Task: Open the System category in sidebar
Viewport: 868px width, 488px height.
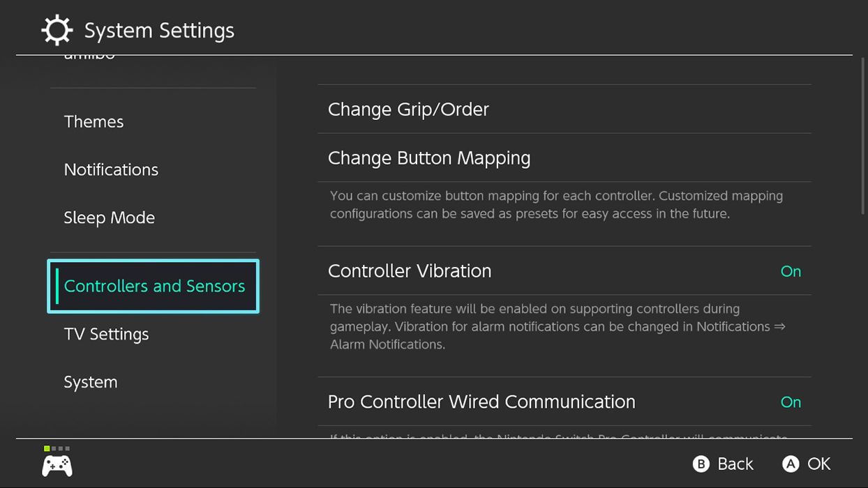Action: 91,383
